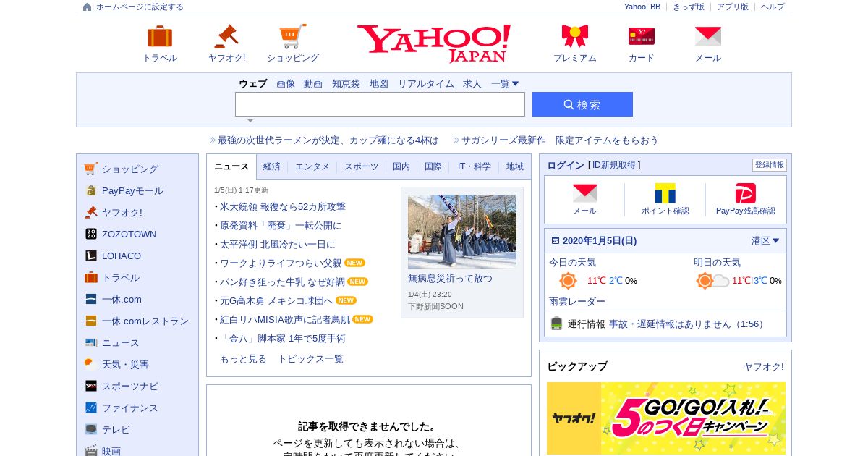The height and width of the screenshot is (456, 868).
Task: Open the 雨雲レーダー link
Action: (577, 301)
